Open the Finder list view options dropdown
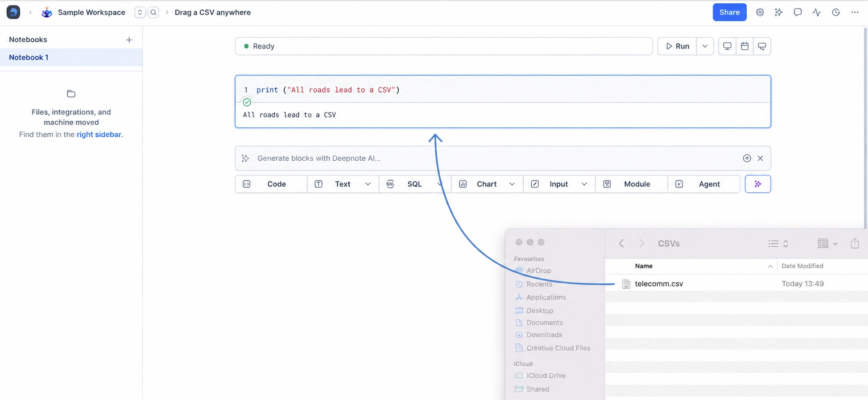 [778, 243]
